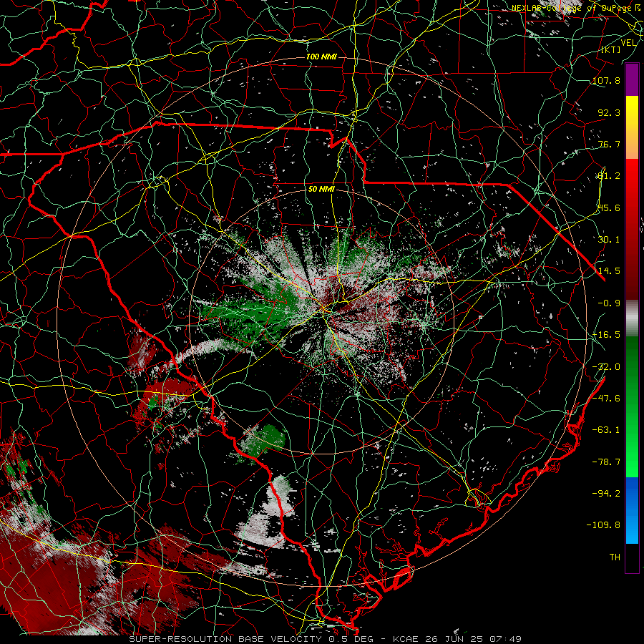The height and width of the screenshot is (644, 644).
Task: Click the -32.0 velocity scale value
Action: click(606, 367)
